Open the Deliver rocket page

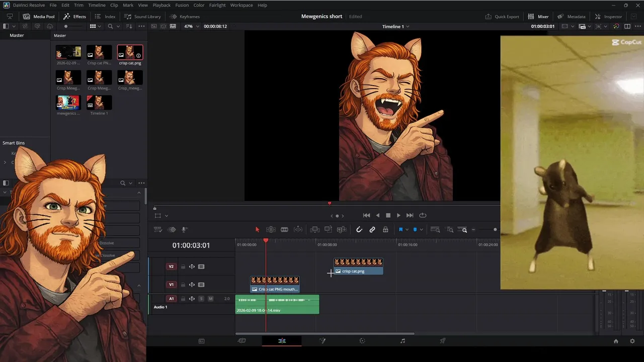[443, 341]
